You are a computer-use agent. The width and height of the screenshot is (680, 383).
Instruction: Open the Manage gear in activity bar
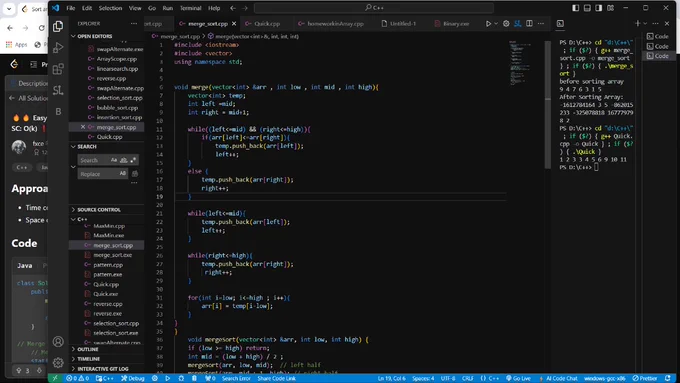(x=58, y=363)
